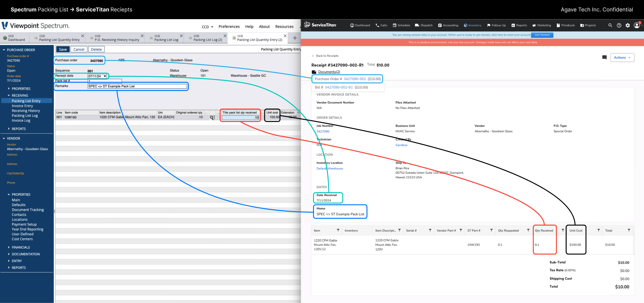Open Purchase Order 3427090-002 link
This screenshot has height=303, width=644.
click(x=355, y=79)
